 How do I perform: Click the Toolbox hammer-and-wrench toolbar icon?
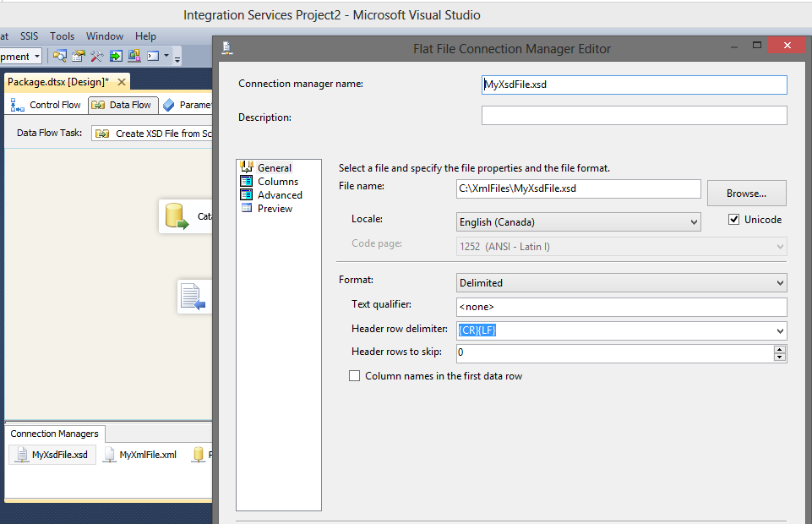(x=97, y=56)
